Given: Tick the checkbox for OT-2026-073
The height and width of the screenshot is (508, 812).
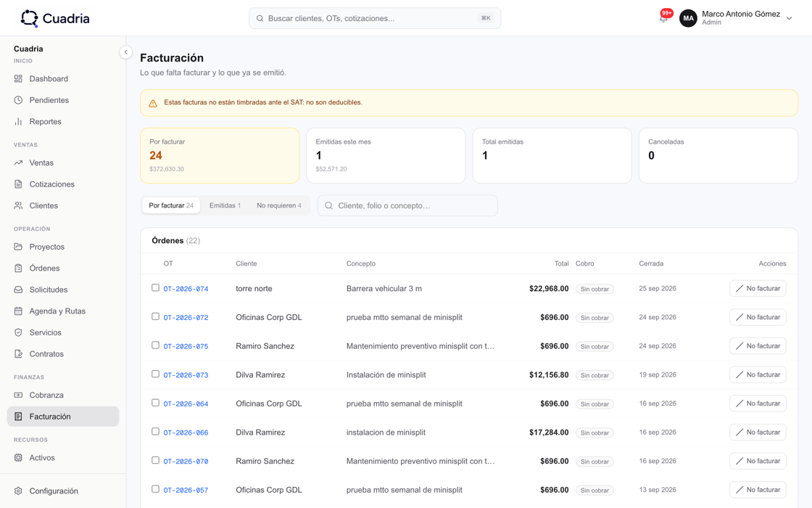Looking at the screenshot, I should (x=155, y=374).
